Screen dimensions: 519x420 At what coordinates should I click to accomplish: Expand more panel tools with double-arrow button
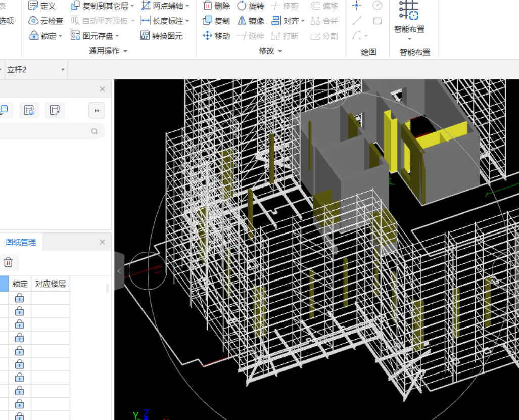(x=97, y=111)
